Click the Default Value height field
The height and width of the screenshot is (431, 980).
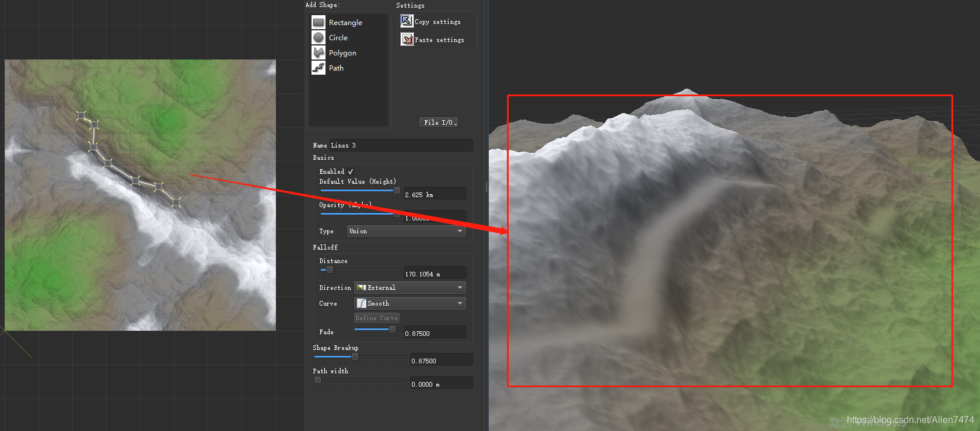pyautogui.click(x=435, y=195)
